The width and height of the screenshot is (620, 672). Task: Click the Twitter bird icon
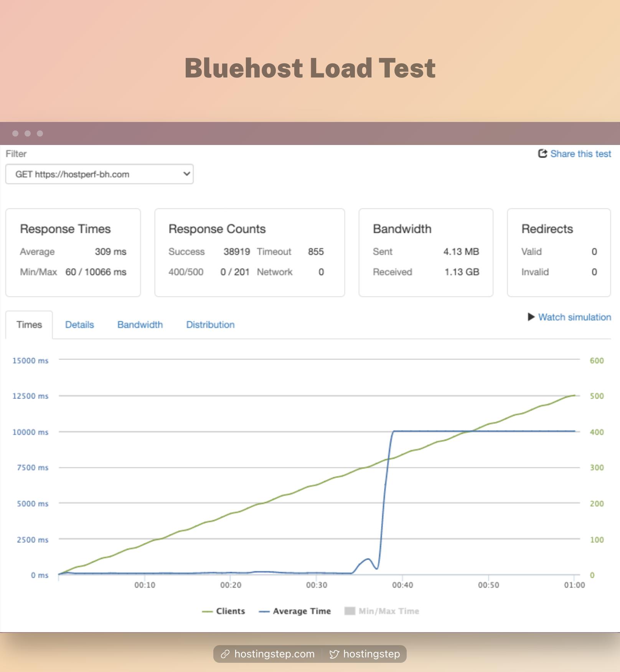point(334,654)
